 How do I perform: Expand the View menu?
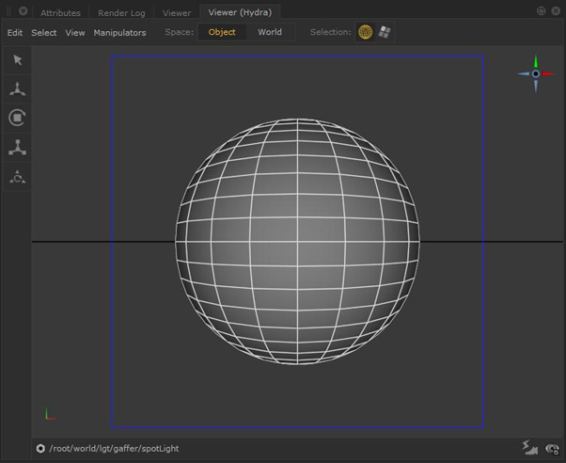75,33
